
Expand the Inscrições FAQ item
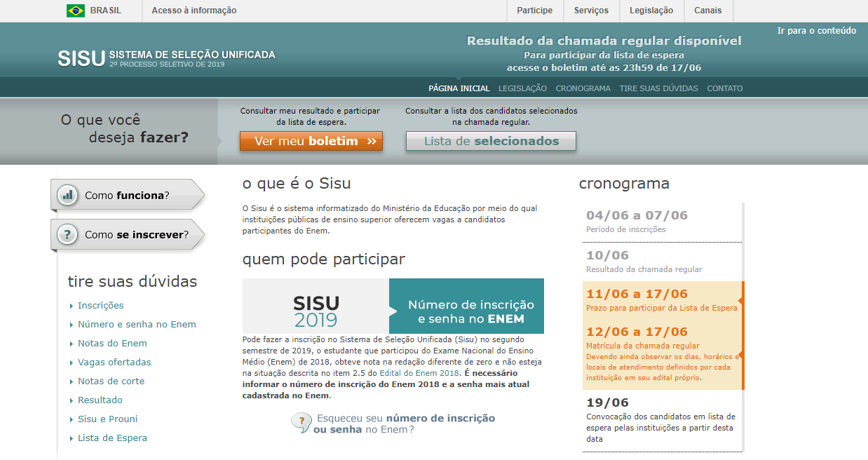pos(100,306)
